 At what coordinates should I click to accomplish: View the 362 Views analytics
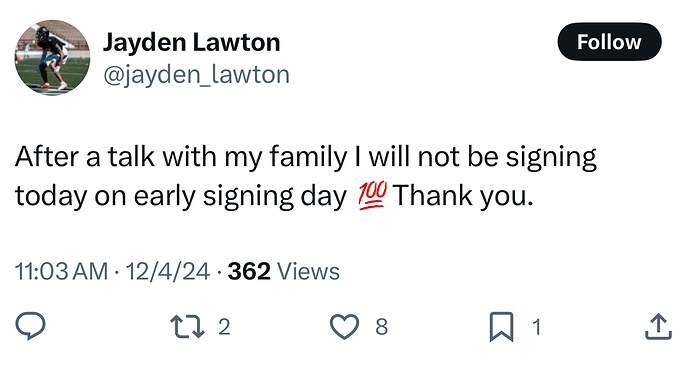point(284,271)
